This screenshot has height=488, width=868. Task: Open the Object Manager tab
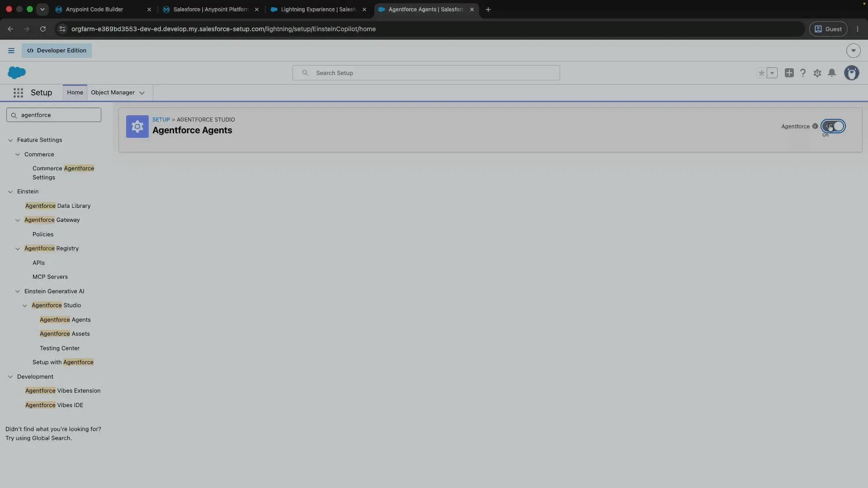[113, 93]
